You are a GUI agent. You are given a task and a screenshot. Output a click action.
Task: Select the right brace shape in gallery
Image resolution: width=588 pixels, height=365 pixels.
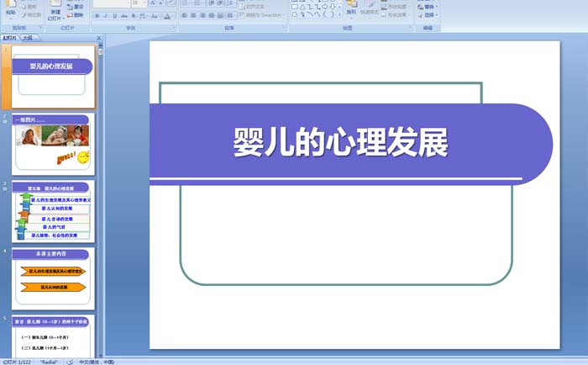coord(333,14)
